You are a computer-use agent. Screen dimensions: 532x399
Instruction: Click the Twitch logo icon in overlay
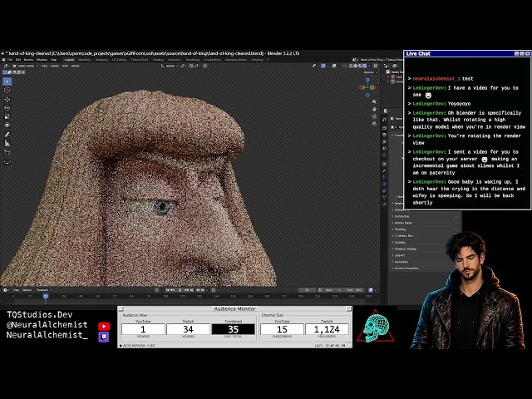pyautogui.click(x=104, y=337)
